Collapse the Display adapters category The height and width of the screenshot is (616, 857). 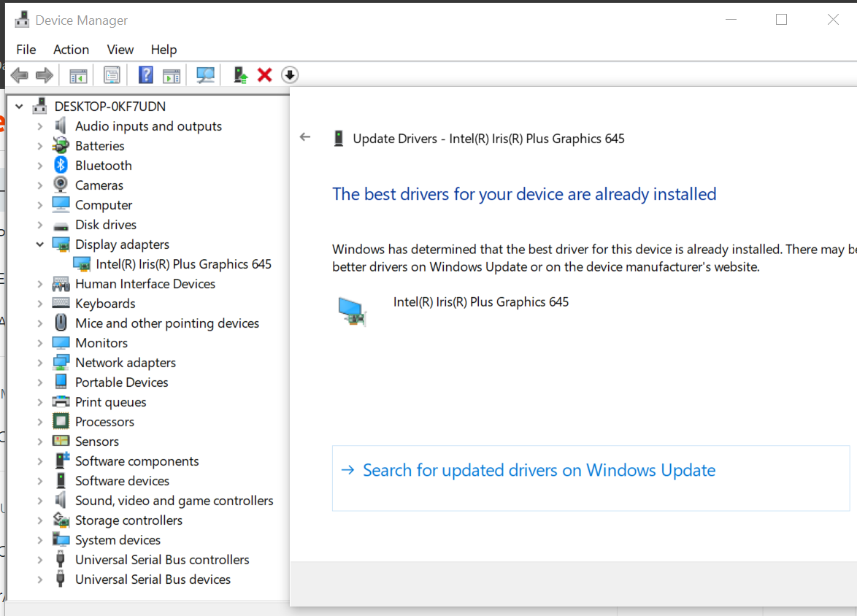(x=40, y=245)
